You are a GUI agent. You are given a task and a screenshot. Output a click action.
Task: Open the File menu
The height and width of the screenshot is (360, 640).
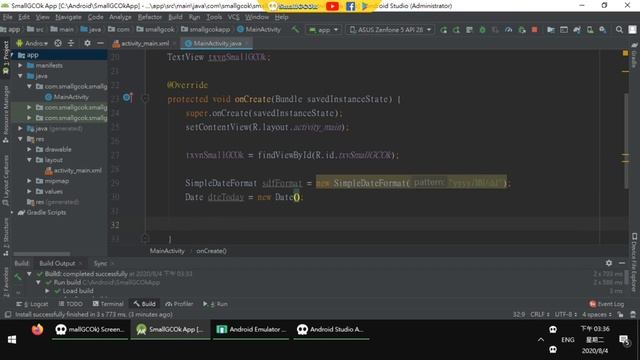7,17
